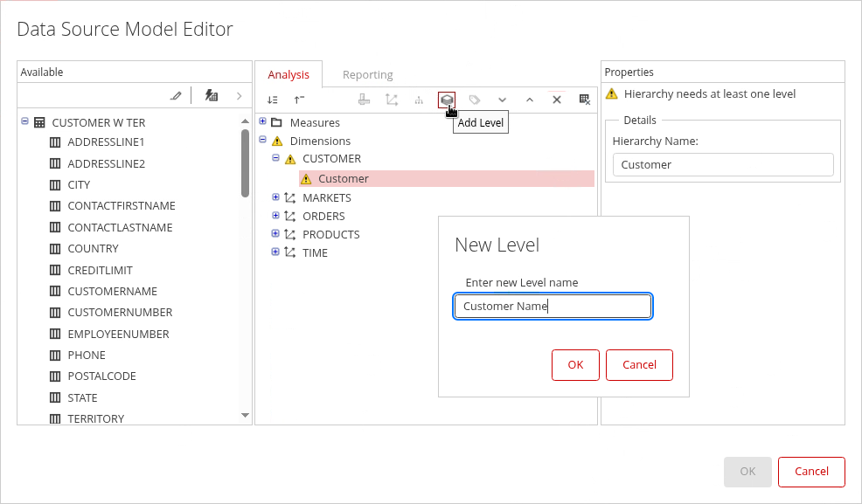This screenshot has width=862, height=504.
Task: Select the Analysis tab
Action: (288, 74)
